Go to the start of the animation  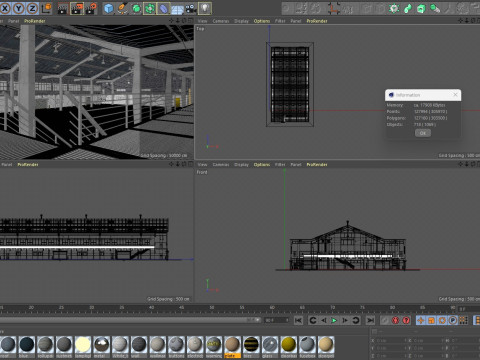[x=298, y=320]
